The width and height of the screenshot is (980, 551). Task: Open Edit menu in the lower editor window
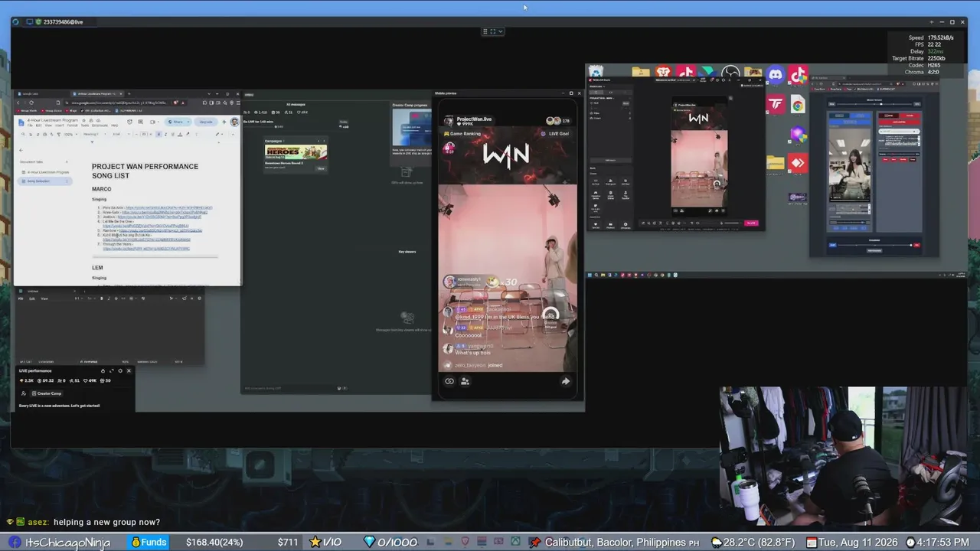32,298
